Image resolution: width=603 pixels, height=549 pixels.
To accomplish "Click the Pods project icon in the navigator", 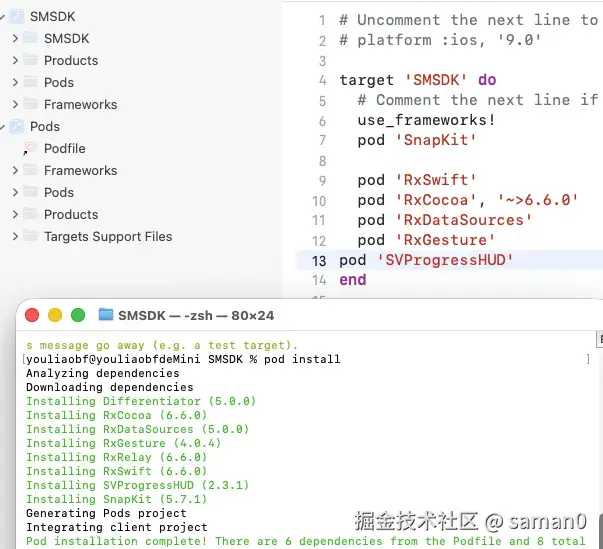I will coord(17,126).
